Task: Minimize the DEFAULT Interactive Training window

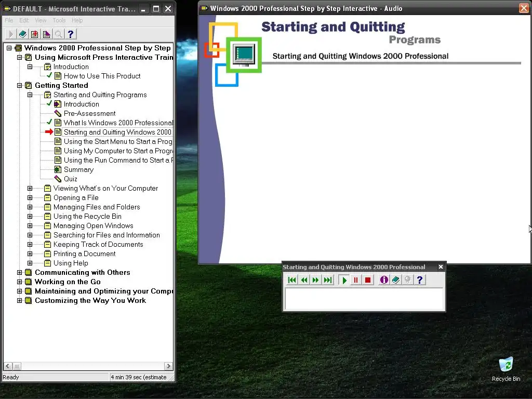Action: coord(143,9)
